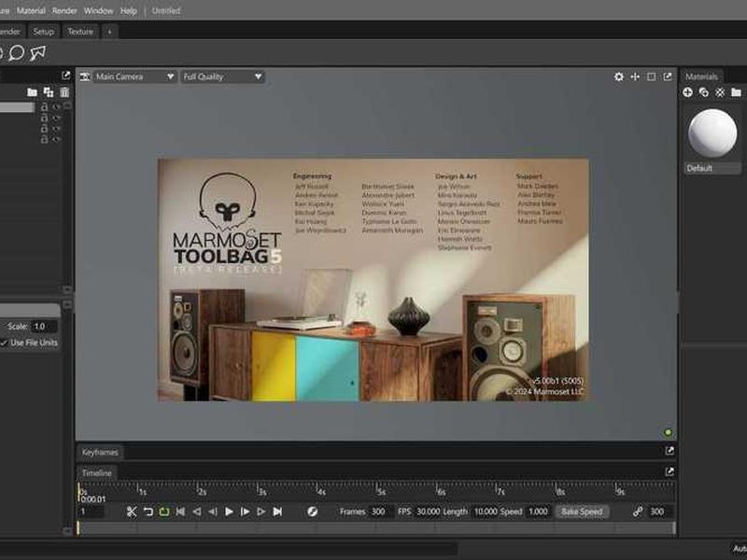This screenshot has width=747, height=560.
Task: Select the Keyframes tab
Action: pos(100,452)
